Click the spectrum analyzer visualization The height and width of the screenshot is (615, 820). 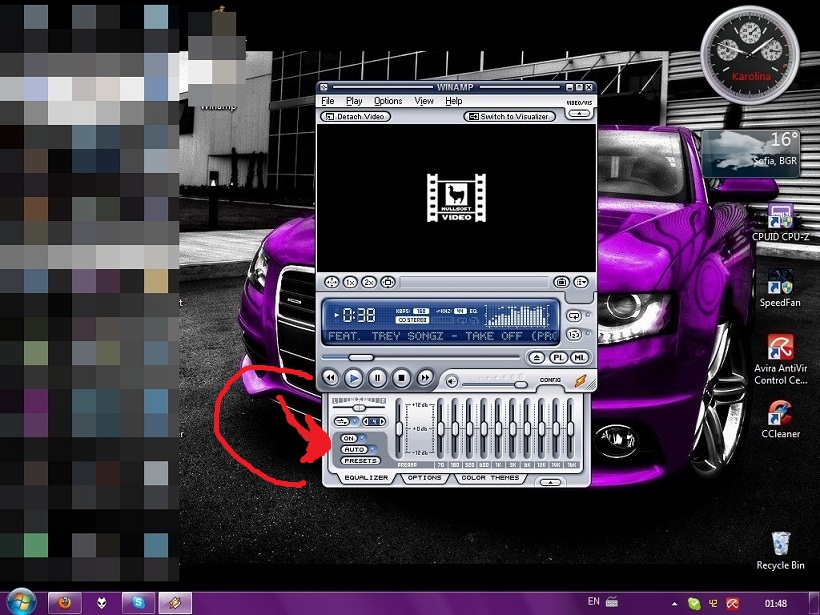tap(518, 316)
